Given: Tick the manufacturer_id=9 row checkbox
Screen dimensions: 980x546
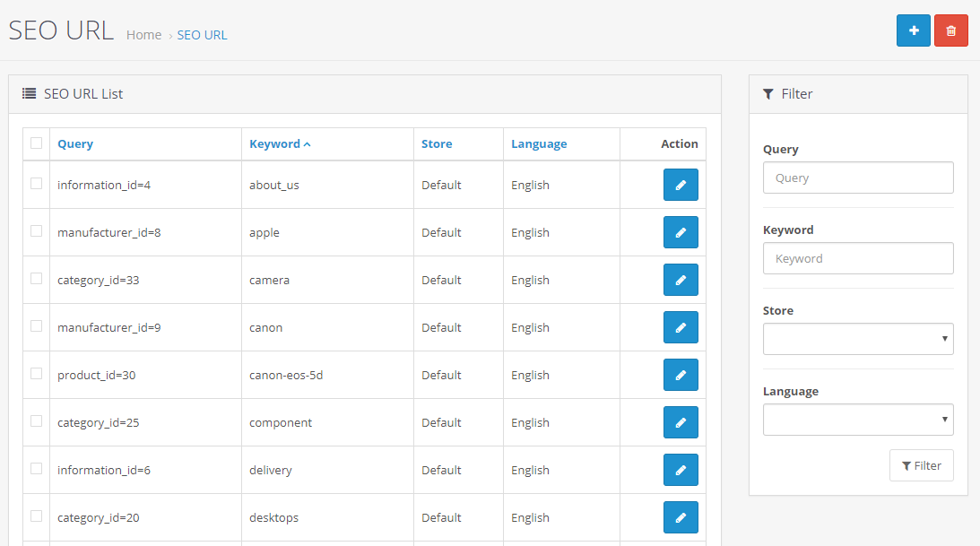Looking at the screenshot, I should [x=36, y=326].
